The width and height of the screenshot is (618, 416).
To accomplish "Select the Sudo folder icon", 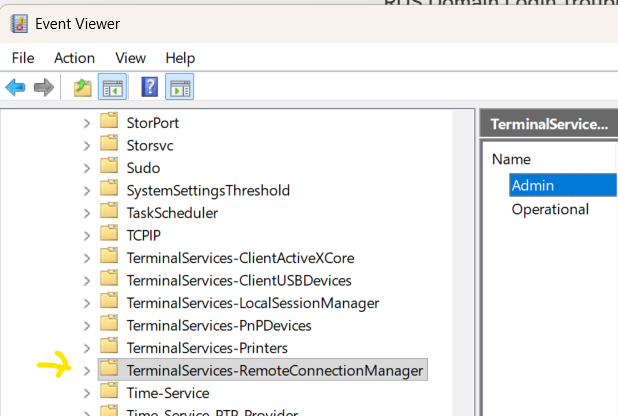I will click(x=109, y=166).
